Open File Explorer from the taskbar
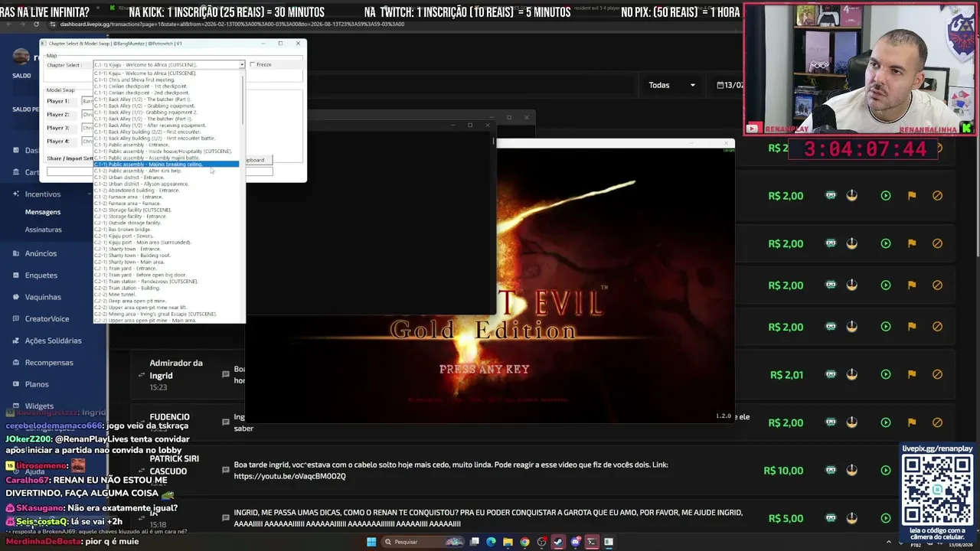This screenshot has height=551, width=980. [x=508, y=542]
